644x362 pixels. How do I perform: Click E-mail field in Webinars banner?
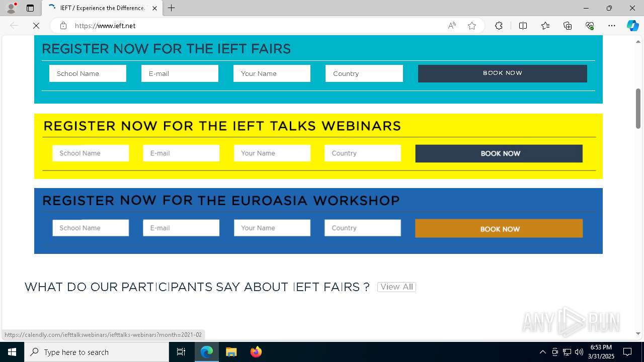click(181, 153)
